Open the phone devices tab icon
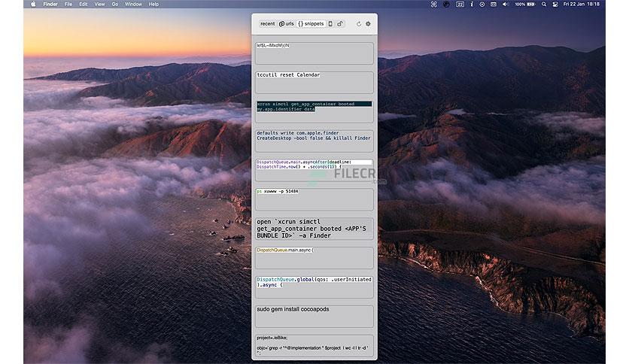The height and width of the screenshot is (364, 629). click(x=330, y=23)
